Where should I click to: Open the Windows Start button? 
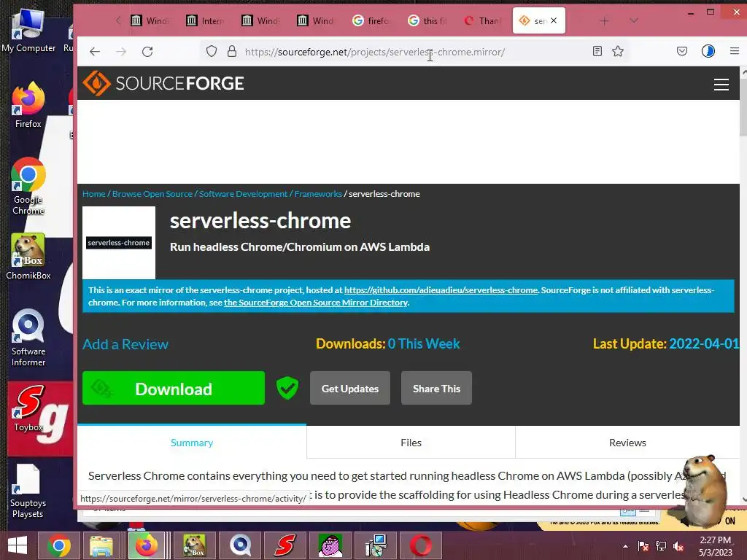click(x=18, y=545)
